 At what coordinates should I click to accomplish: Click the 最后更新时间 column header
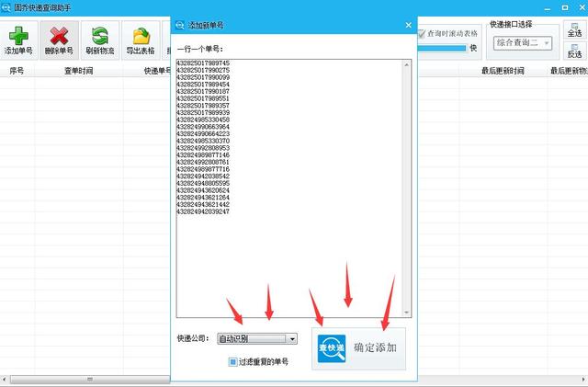click(503, 71)
